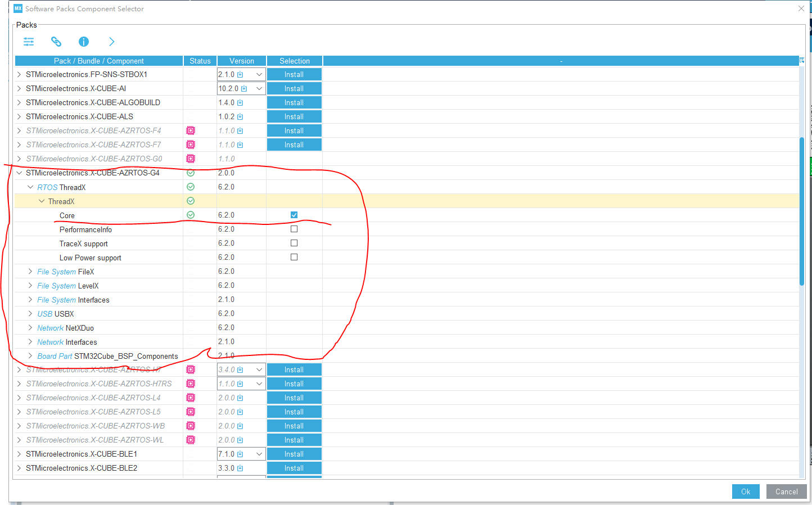Screen dimensions: 812x505
Task: Install the FP-SNS-STBOX1 pack
Action: [294, 74]
